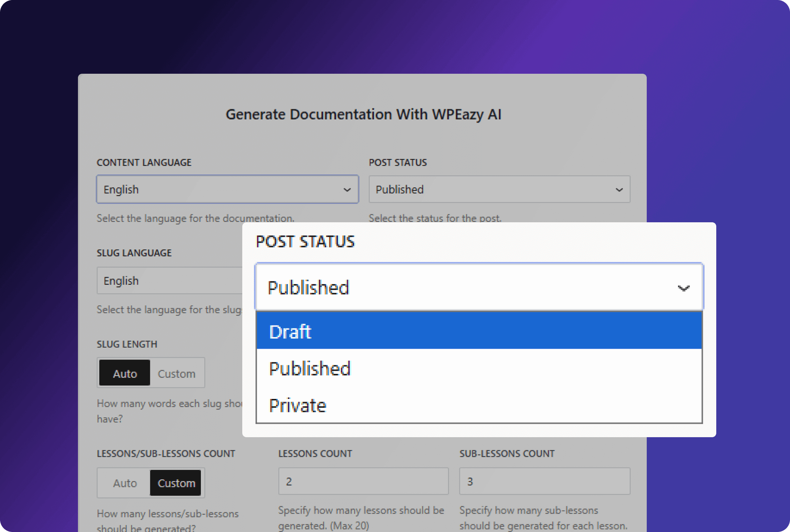Click the Generate Documentation With WPEazy AI heading

click(363, 114)
